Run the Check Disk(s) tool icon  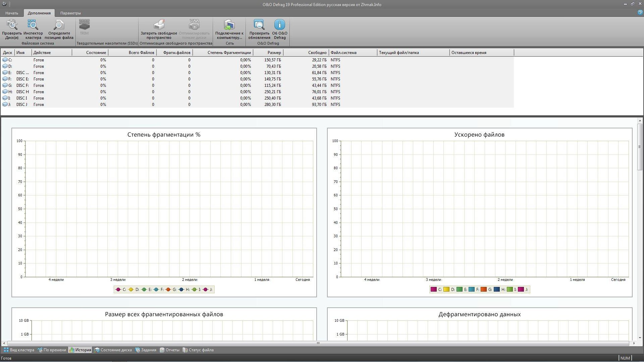[x=12, y=25]
